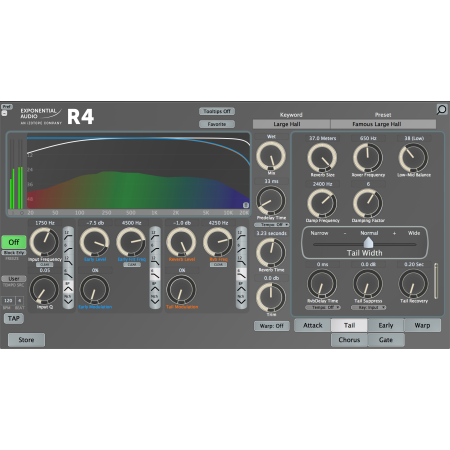Click the vertical meter beside Tail Recovery
Screen dimensions: 450x450
click(x=436, y=281)
